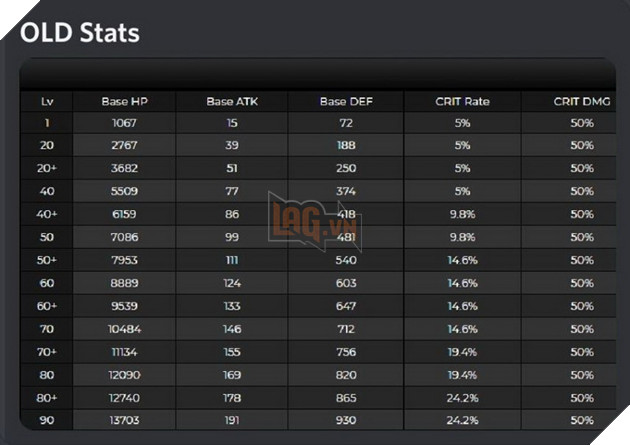The image size is (630, 445).
Task: Select the "Base DEF" column header
Action: click(x=346, y=101)
